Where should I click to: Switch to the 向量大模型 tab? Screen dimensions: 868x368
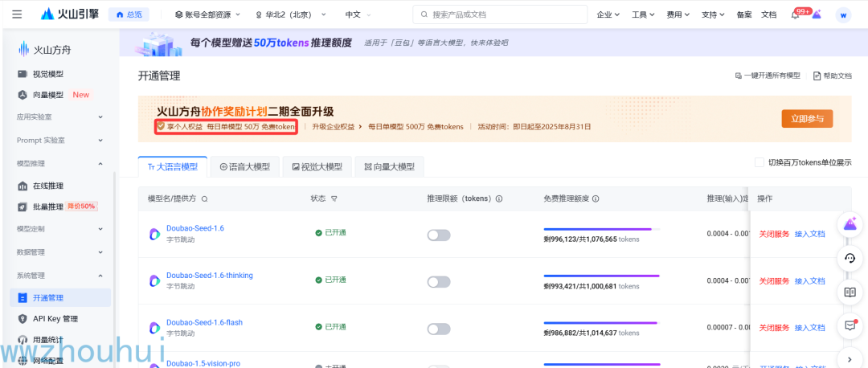389,166
